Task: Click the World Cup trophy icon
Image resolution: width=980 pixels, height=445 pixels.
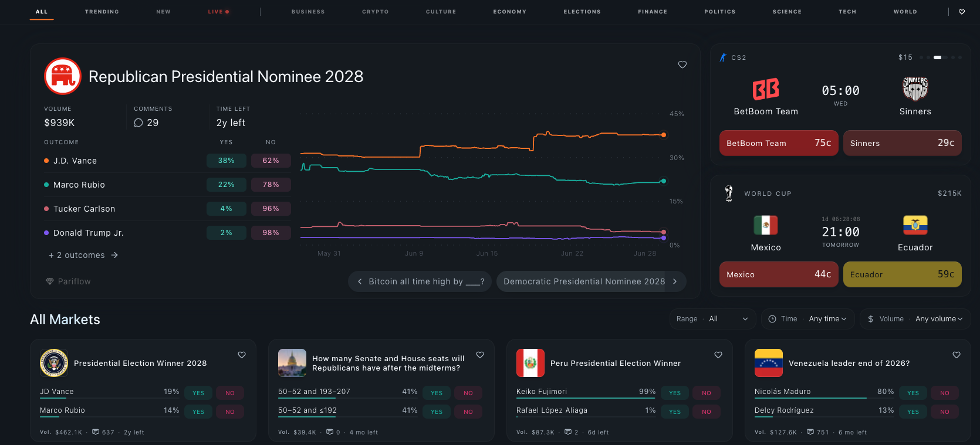Action: (x=729, y=193)
